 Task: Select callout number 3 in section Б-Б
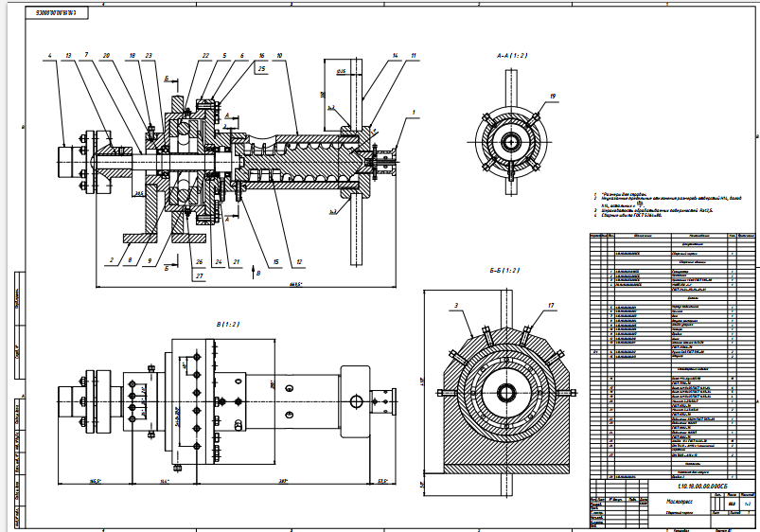tap(454, 306)
